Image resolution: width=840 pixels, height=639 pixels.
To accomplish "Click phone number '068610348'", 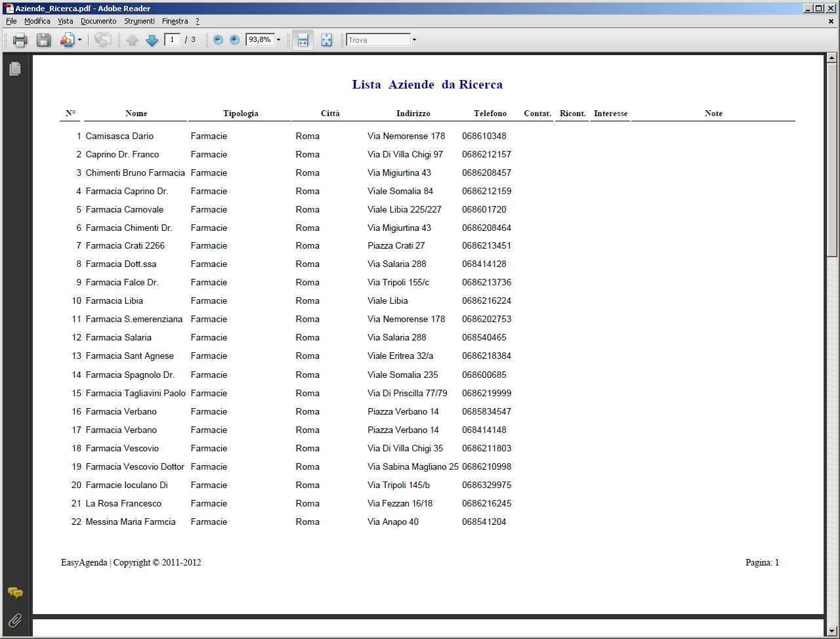I will [484, 136].
